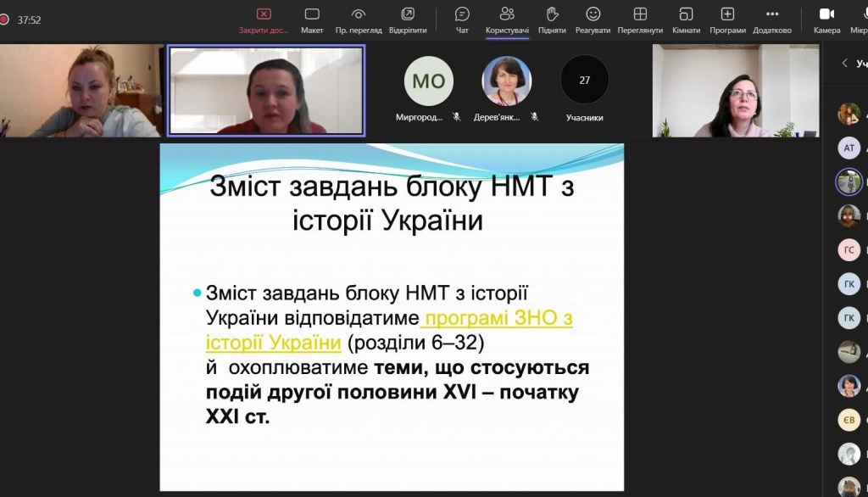Select the video tile of woman with glasses

736,91
